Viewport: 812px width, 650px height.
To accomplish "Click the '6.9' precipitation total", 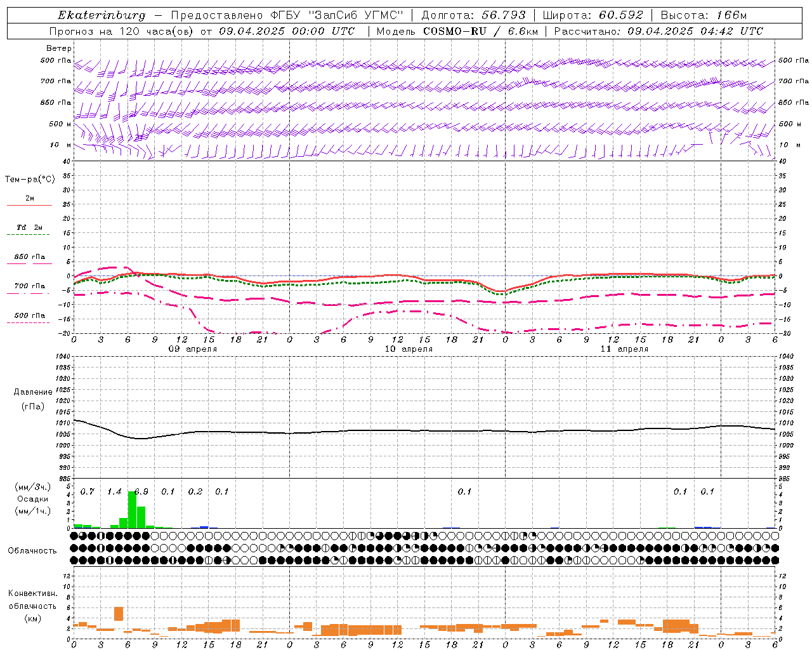I will point(141,491).
